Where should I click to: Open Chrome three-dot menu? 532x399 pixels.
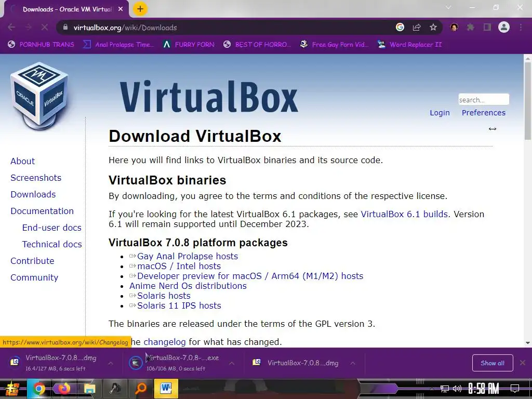pos(521,28)
